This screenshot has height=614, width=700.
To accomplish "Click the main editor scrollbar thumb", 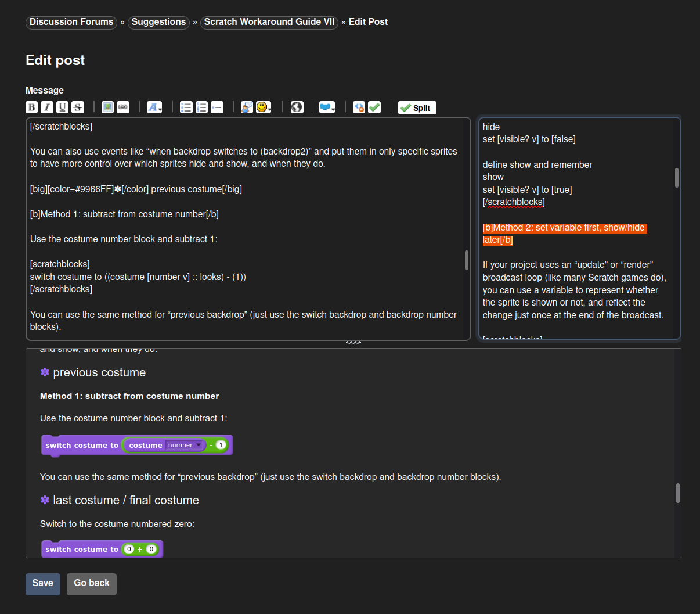I will (x=467, y=260).
